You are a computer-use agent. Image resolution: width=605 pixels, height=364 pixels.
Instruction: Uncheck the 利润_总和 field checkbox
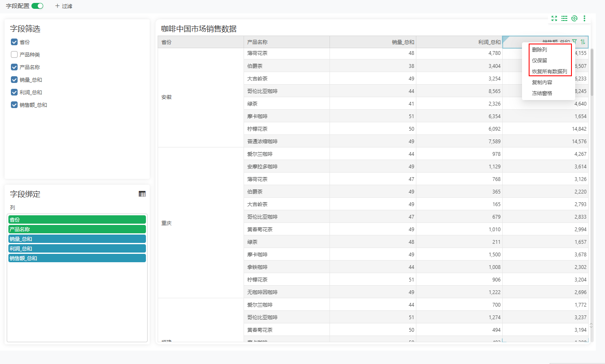tap(14, 92)
